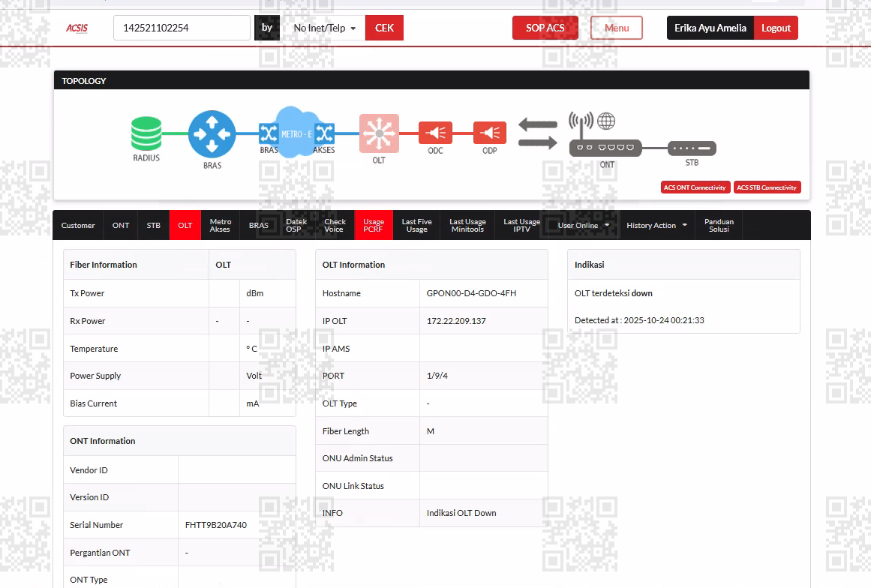
Task: Click the red CEK button
Action: [x=384, y=28]
